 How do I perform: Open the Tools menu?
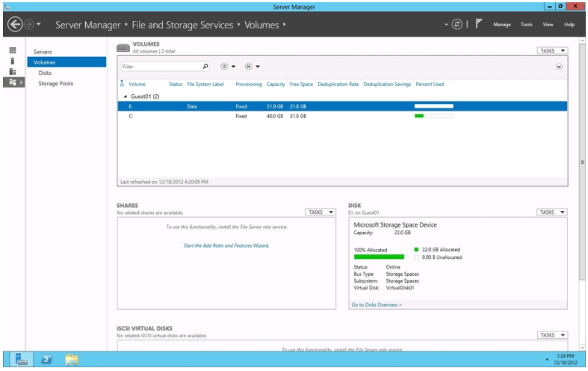coord(527,25)
